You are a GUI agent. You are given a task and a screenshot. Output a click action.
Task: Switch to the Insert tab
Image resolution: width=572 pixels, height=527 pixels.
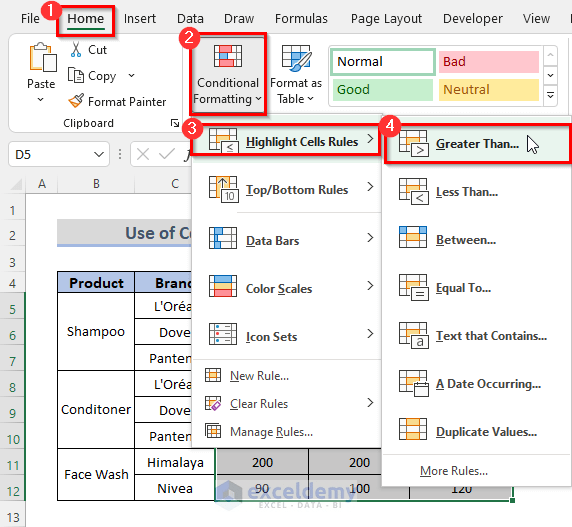pyautogui.click(x=140, y=19)
